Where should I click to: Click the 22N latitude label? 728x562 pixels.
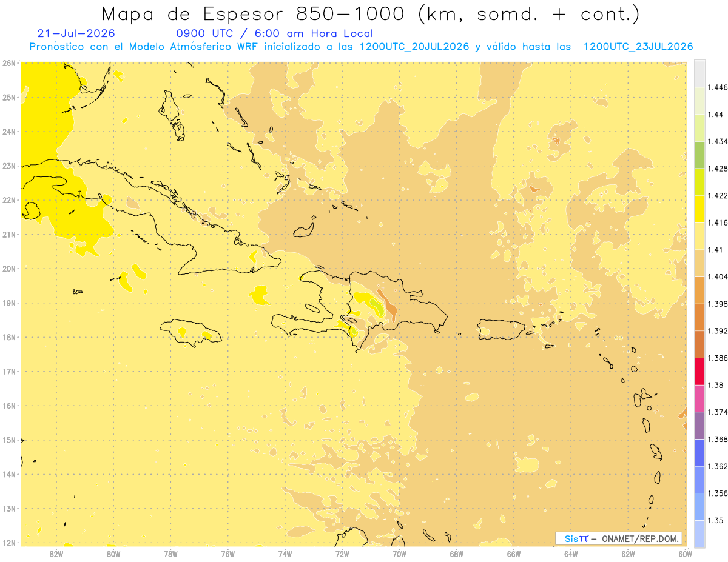(9, 200)
